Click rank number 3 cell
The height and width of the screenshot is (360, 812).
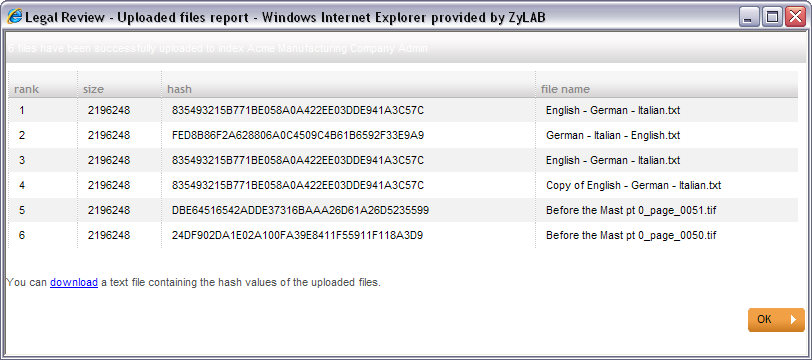[22, 161]
